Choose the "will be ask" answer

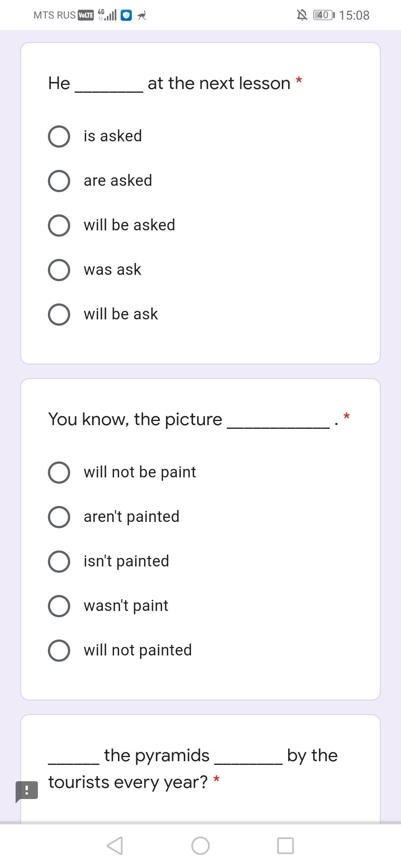click(59, 314)
